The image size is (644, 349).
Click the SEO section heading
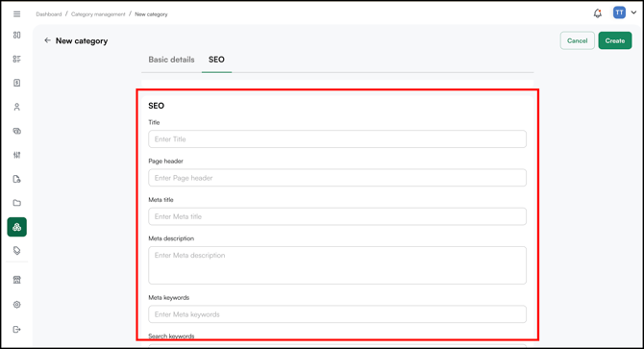point(156,106)
